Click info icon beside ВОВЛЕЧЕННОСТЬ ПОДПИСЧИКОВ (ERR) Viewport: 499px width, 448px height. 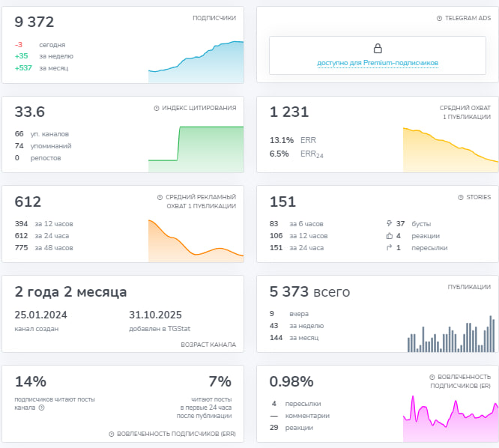112,434
